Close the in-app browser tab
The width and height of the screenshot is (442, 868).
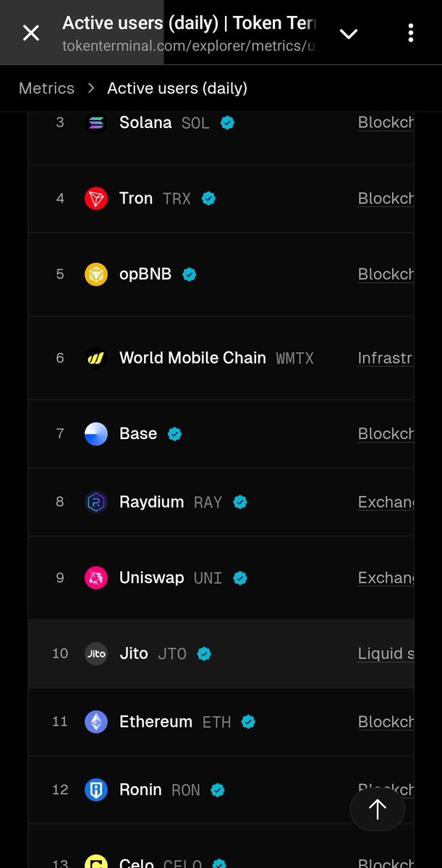tap(31, 33)
